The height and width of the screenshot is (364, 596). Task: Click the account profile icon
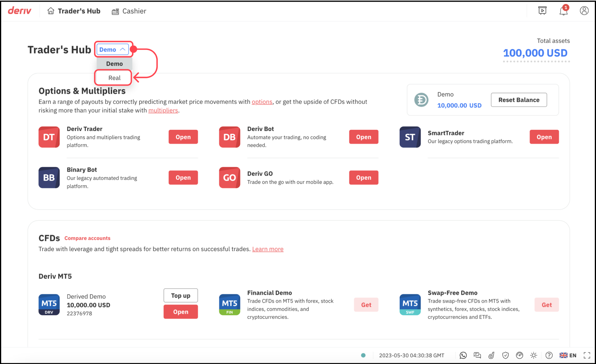coord(584,11)
